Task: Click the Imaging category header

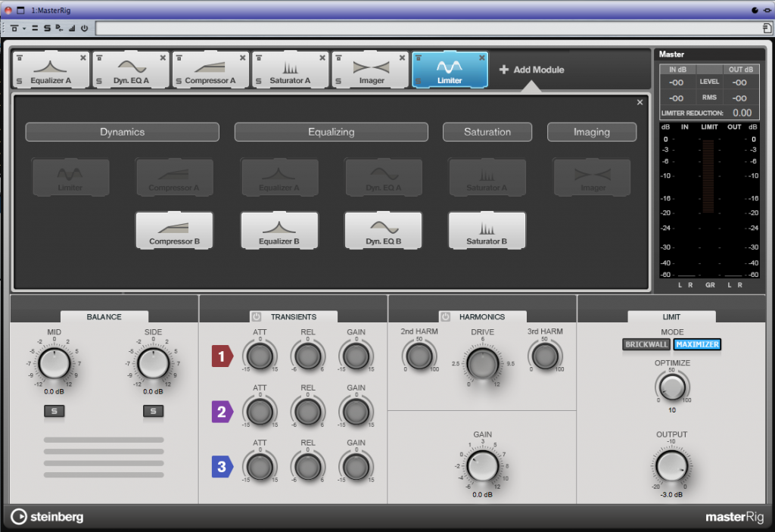Action: 592,132
